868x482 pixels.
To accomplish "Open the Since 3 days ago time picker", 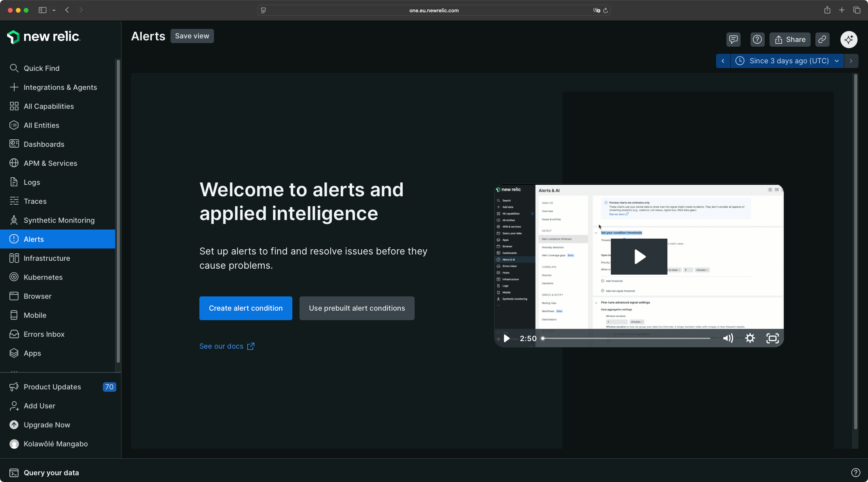I will tap(787, 61).
